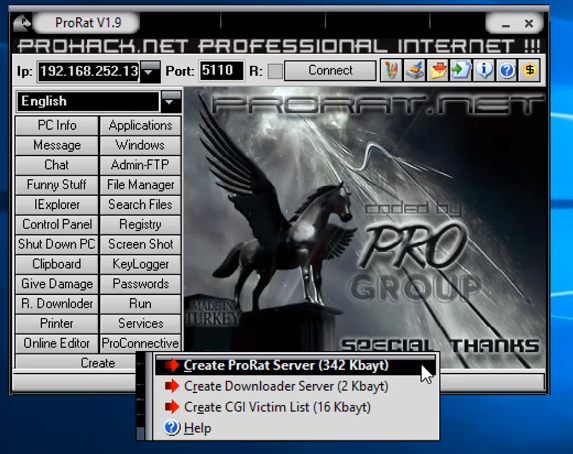Click the Screen Shot button

pyautogui.click(x=140, y=244)
